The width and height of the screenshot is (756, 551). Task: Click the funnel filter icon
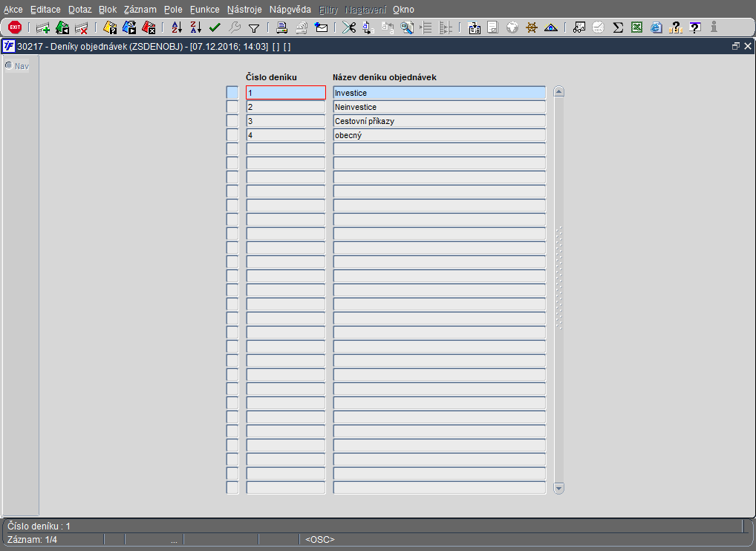point(254,27)
